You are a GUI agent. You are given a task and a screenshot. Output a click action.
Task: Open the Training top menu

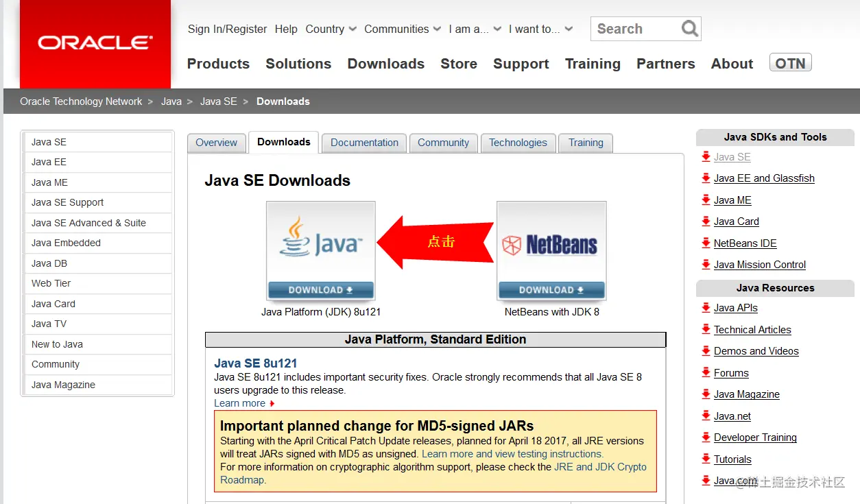tap(593, 64)
